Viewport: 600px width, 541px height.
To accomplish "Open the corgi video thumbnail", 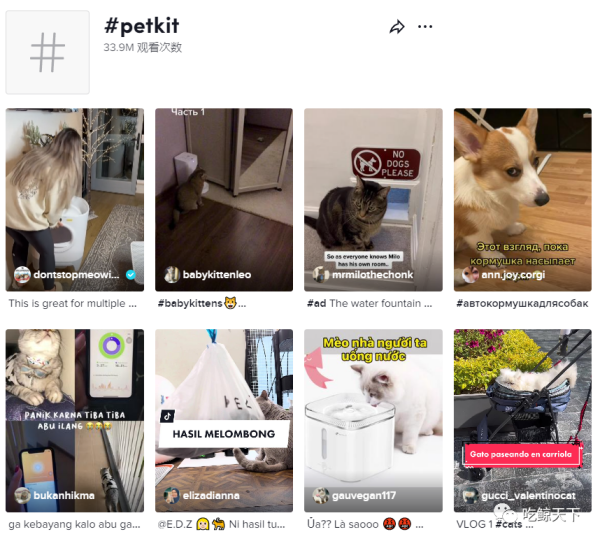I will click(523, 200).
